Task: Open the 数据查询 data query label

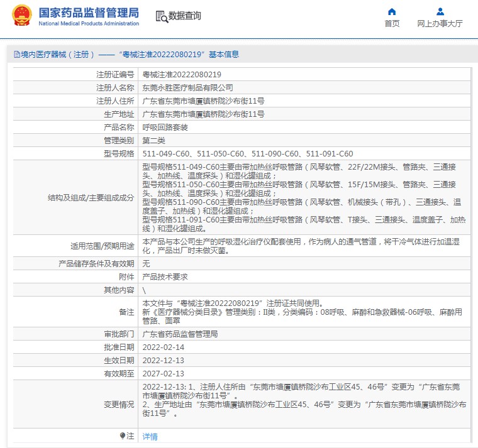Action: [x=185, y=16]
